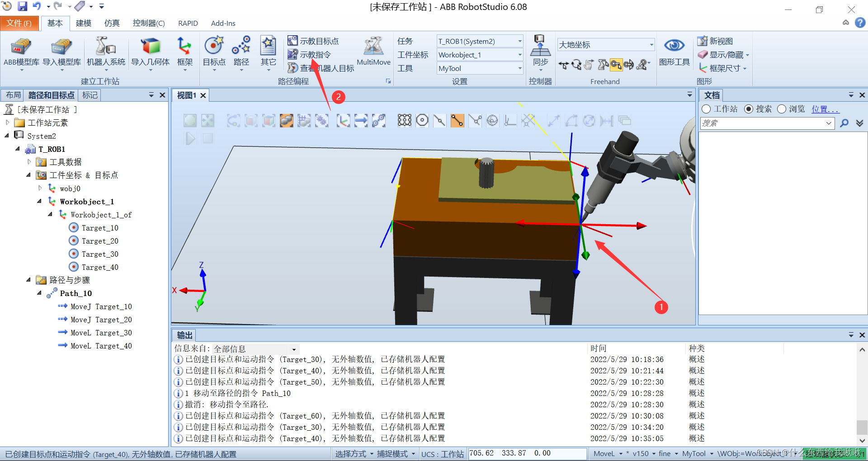868x461 pixels.
Task: Click the path selection icon in view toolbar
Action: [378, 120]
